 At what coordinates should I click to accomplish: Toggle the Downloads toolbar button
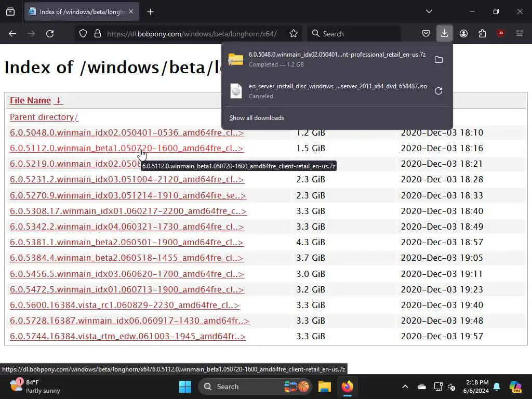tap(444, 34)
